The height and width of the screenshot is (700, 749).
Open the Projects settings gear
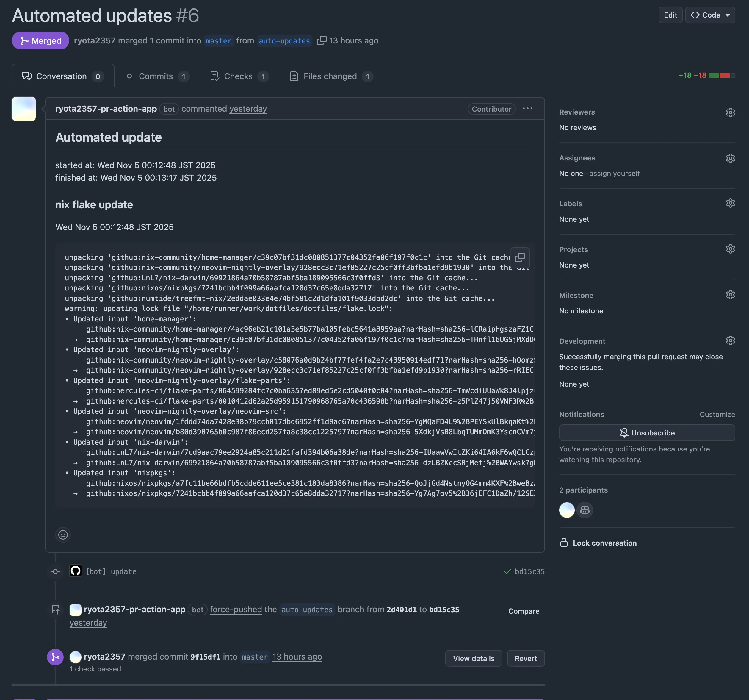coord(731,249)
